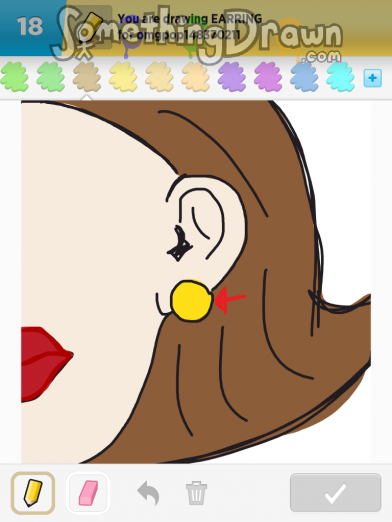Click the pencil icon in header
Image resolution: width=392 pixels, height=522 pixels.
(91, 27)
